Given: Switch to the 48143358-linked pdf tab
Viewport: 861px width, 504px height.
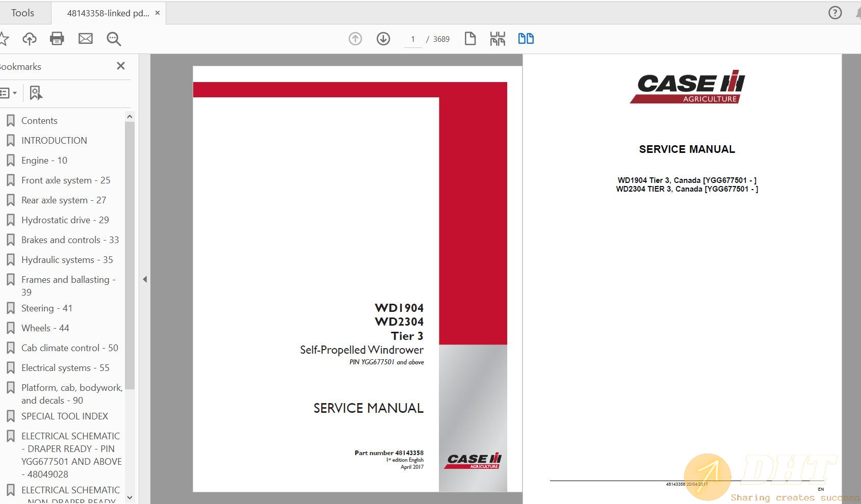Looking at the screenshot, I should pos(108,13).
